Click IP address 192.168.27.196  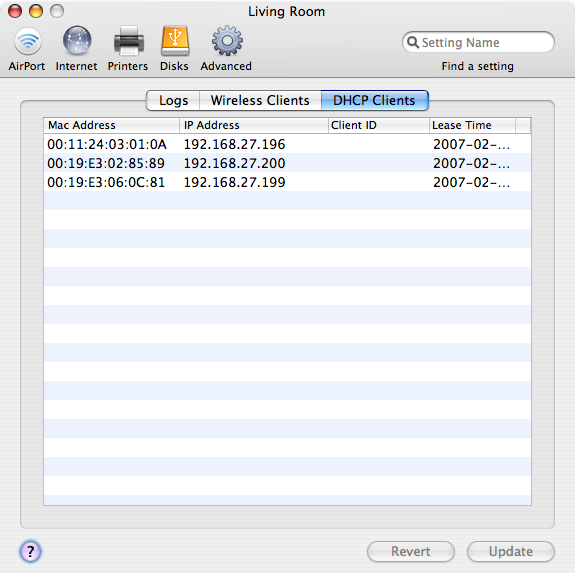234,144
